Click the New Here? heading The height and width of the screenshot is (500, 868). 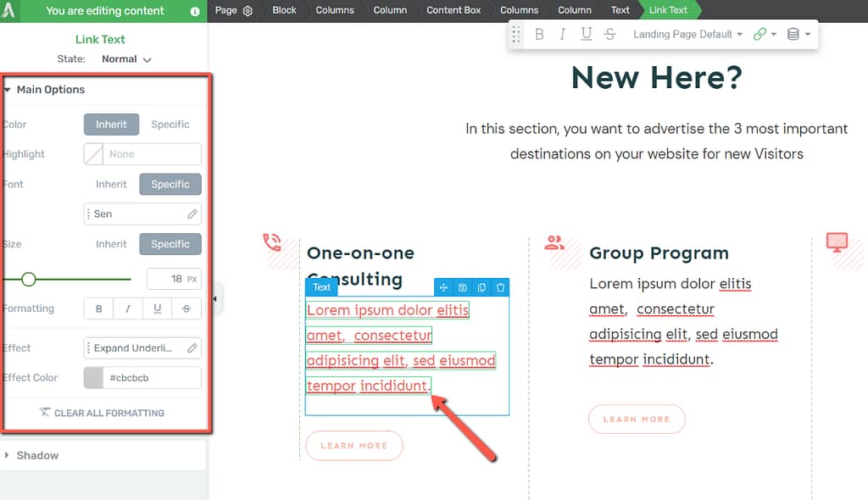(x=657, y=77)
